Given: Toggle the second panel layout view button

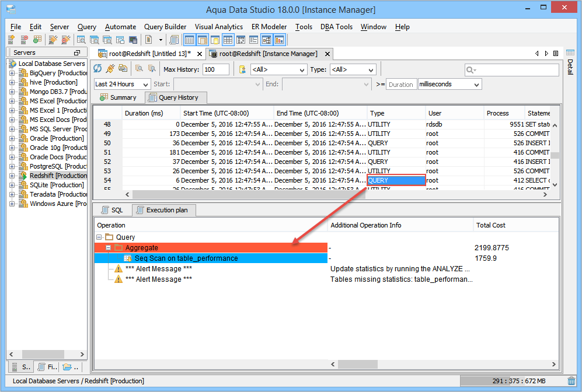Looking at the screenshot, I should click(203, 40).
